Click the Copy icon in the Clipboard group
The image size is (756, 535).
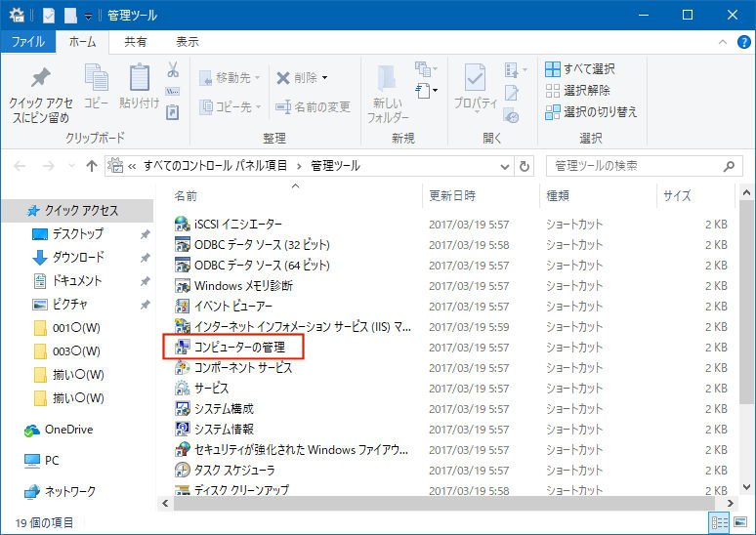pyautogui.click(x=97, y=77)
